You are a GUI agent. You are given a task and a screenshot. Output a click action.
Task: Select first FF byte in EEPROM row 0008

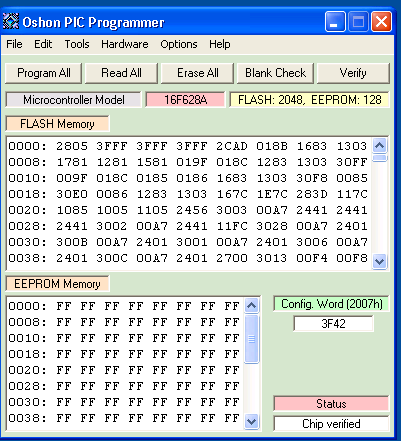(64, 322)
